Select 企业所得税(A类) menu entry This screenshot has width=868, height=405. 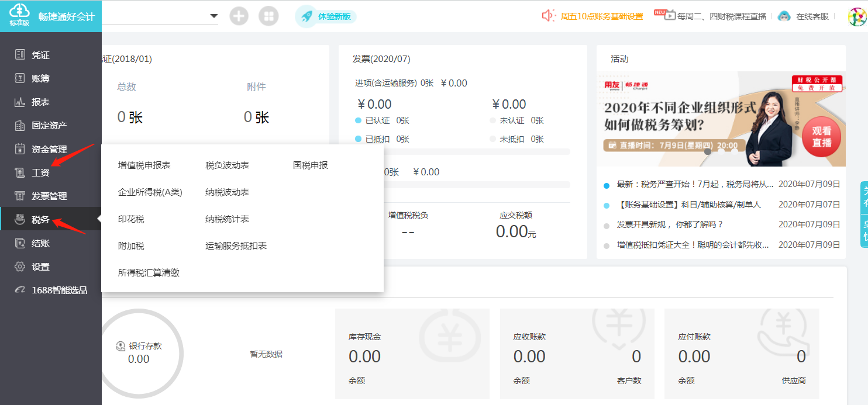tap(150, 192)
